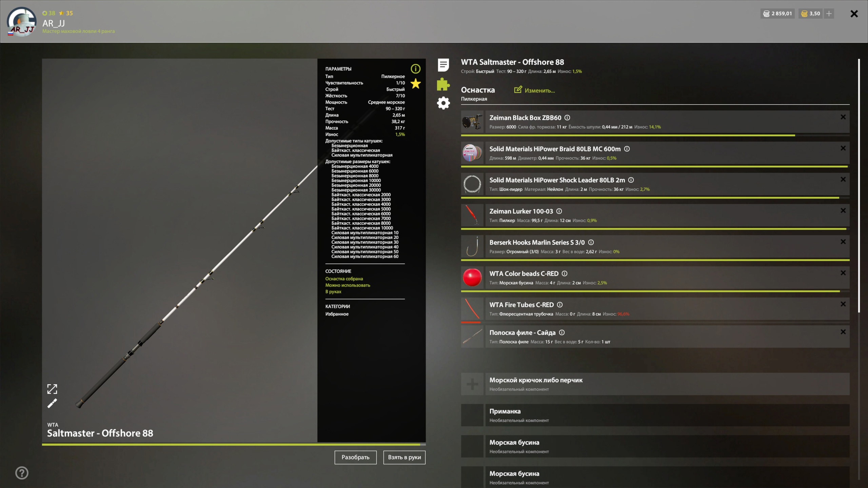Click the Berserk hook thumbnail
868x488 pixels.
click(472, 246)
